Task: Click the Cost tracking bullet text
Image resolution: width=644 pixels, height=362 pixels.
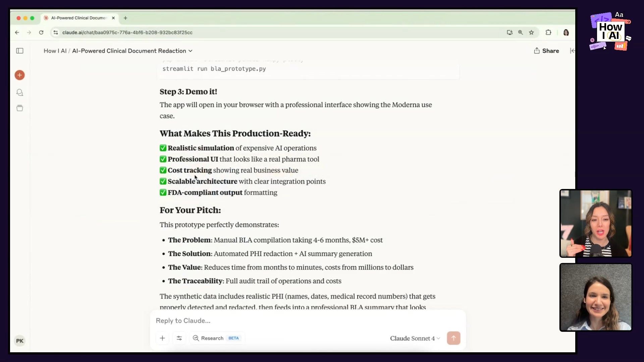Action: [x=233, y=170]
